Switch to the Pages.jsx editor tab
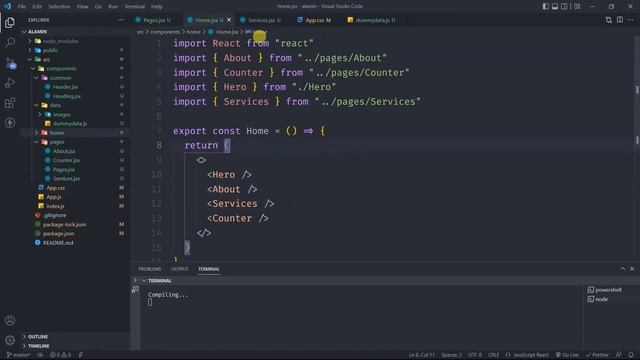The height and width of the screenshot is (360, 640). click(x=154, y=20)
